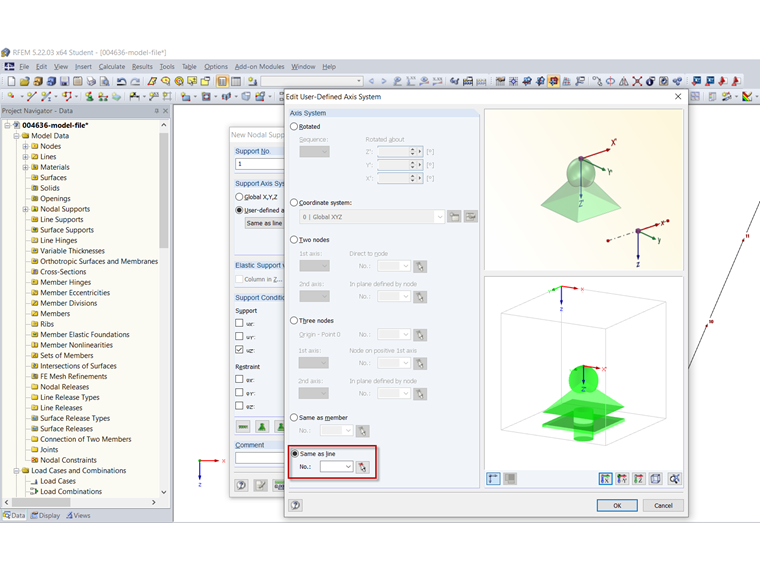The height and width of the screenshot is (570, 760).
Task: Close the Project Navigator panel
Action: [x=165, y=111]
